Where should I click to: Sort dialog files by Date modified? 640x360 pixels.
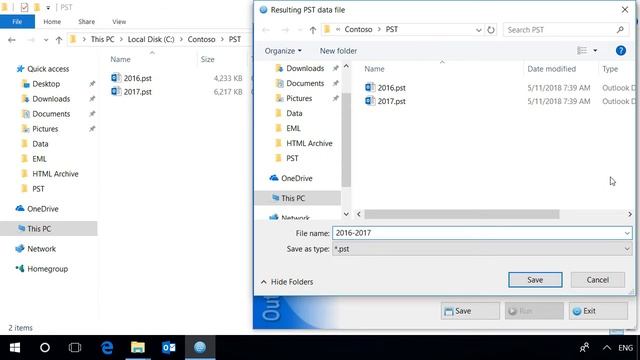point(551,69)
